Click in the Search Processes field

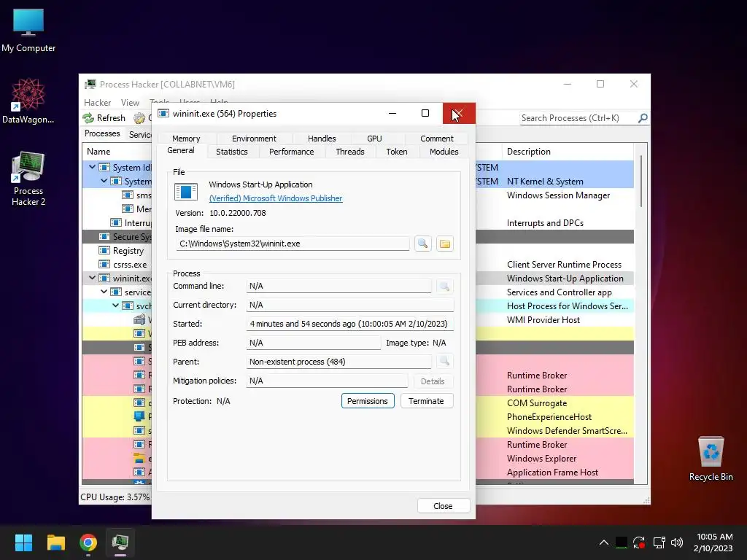578,118
